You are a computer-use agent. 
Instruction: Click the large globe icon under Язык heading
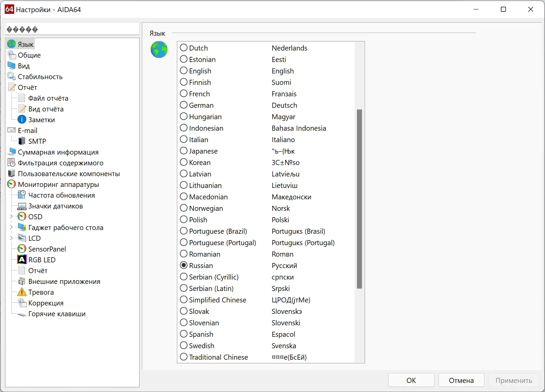pyautogui.click(x=159, y=50)
